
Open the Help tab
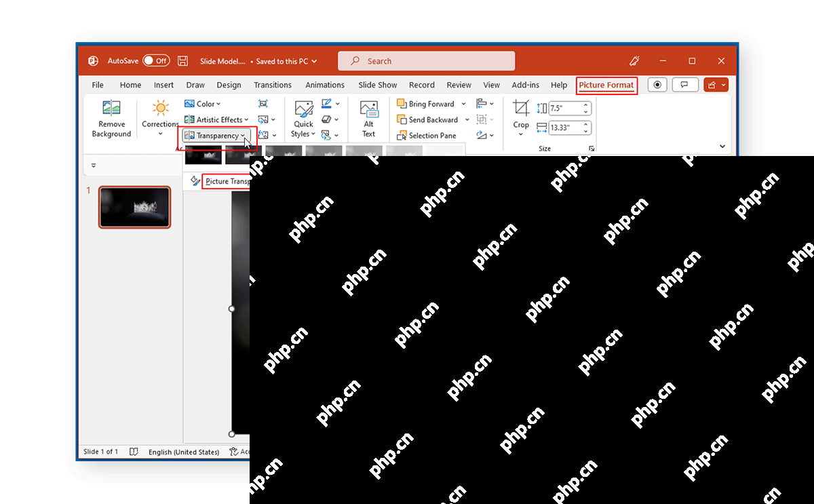tap(559, 85)
